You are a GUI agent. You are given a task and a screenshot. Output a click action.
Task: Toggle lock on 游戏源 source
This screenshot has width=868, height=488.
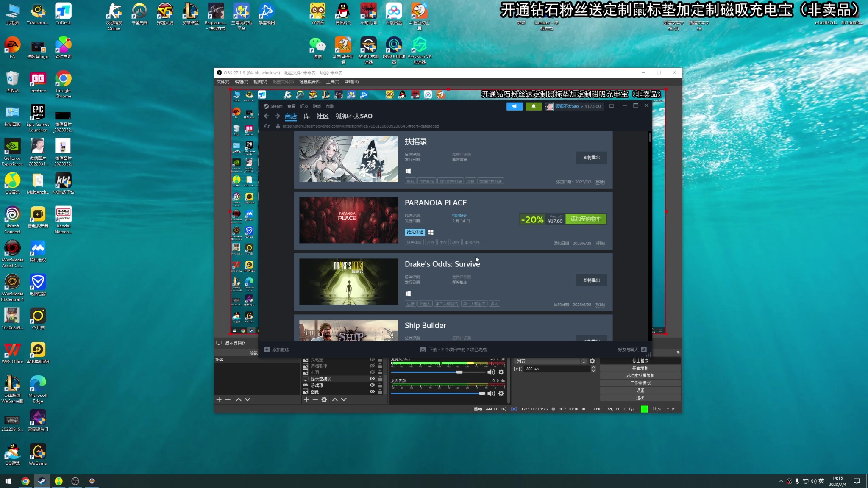coord(380,385)
